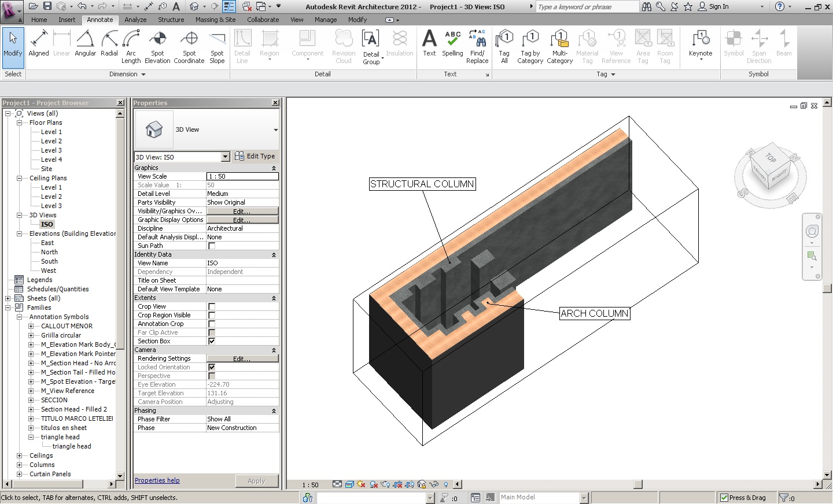Choose the Keynote tool
Viewport: 833px width, 504px height.
tap(700, 45)
